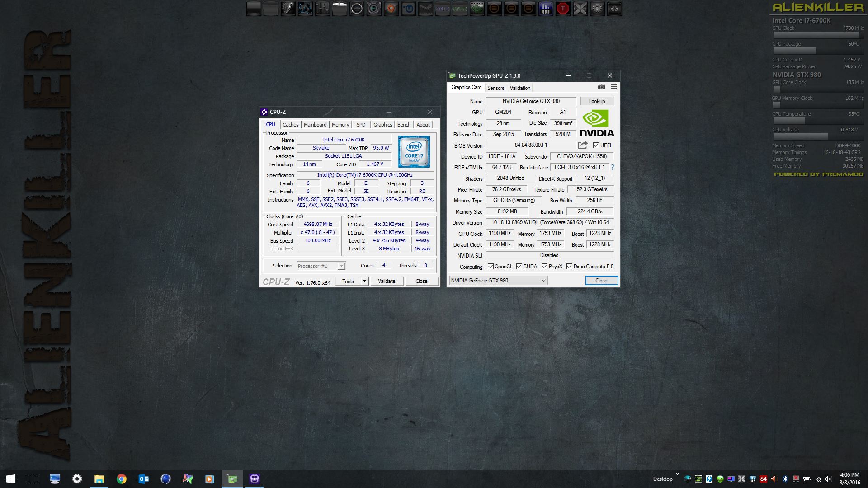Open NVIDIA filmstrip icon in top dock
Viewport: 868px width, 488px height.
477,9
